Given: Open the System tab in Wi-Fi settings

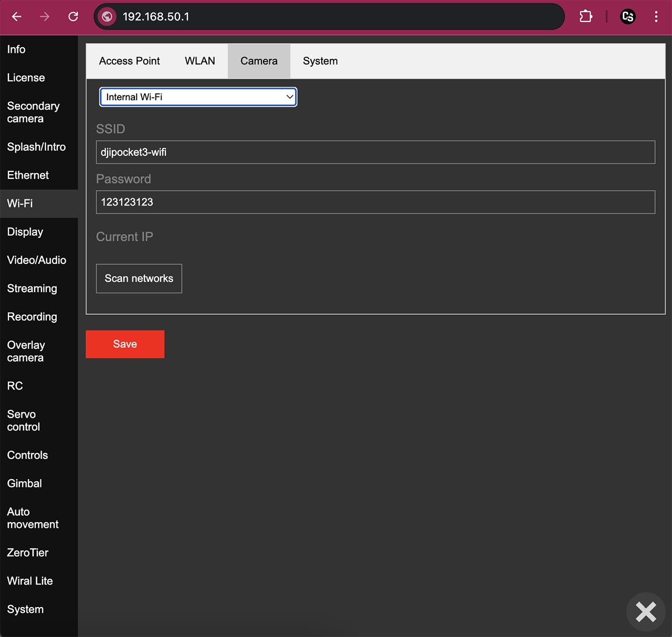Looking at the screenshot, I should pos(320,61).
